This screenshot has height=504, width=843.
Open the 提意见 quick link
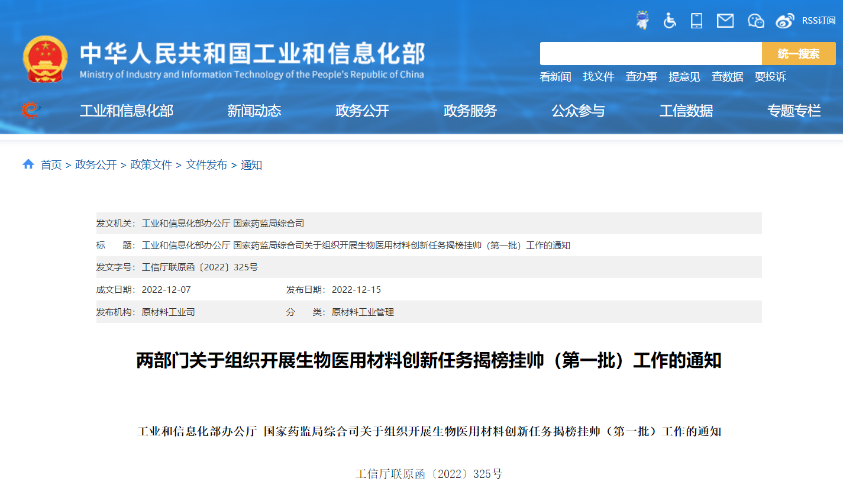click(684, 77)
